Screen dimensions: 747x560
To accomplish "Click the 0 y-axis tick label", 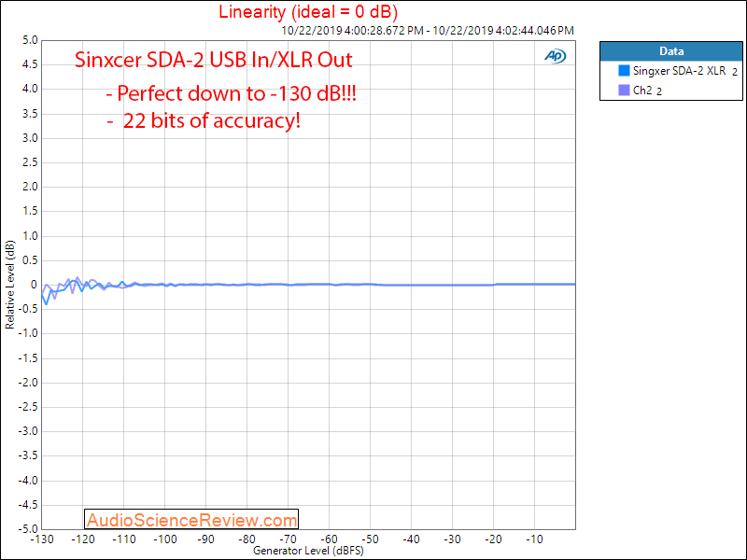I will pos(34,285).
